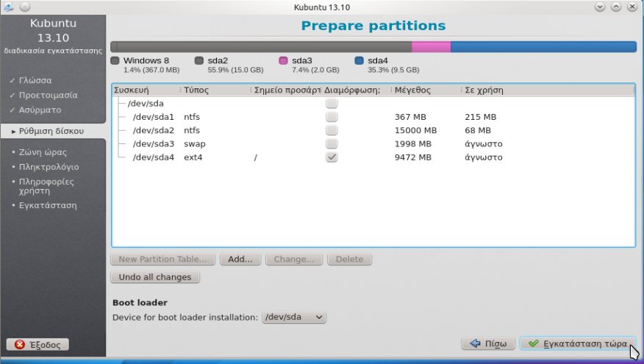Click the red X icon on Έξοδος button
The width and height of the screenshot is (644, 364).
(20, 344)
